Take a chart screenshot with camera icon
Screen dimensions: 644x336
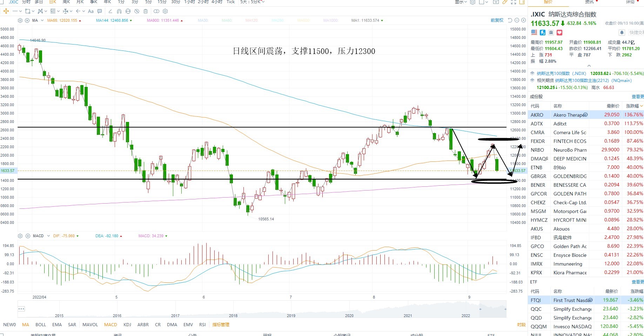(x=496, y=2)
